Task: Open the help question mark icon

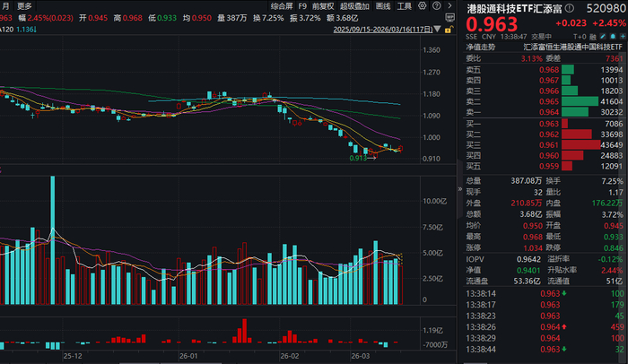Action: tap(437, 6)
